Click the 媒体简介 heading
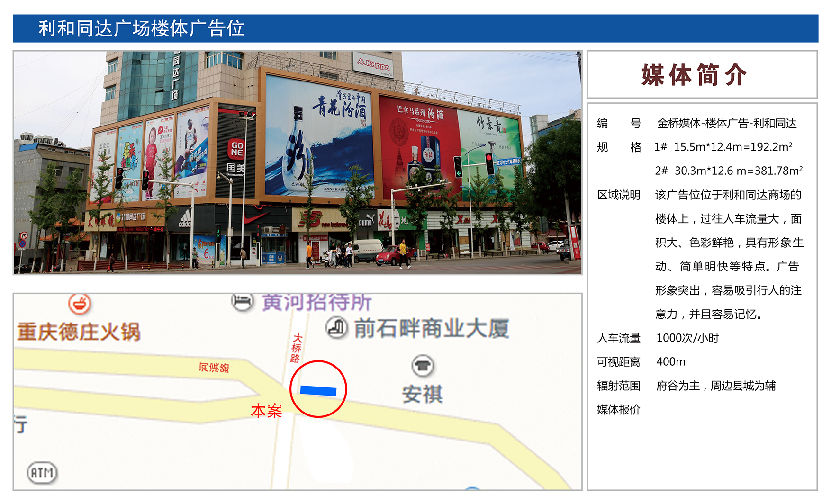This screenshot has height=504, width=831. tap(695, 75)
